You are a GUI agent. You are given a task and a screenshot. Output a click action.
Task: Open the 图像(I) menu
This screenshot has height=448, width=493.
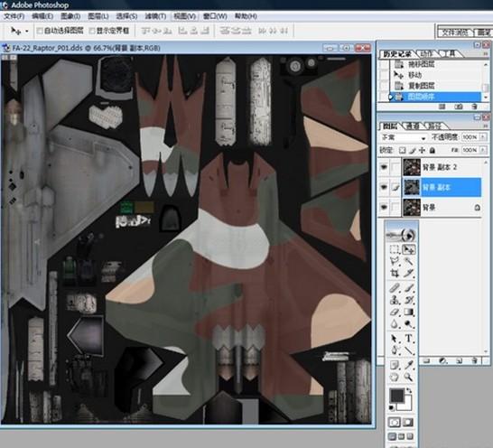70,16
